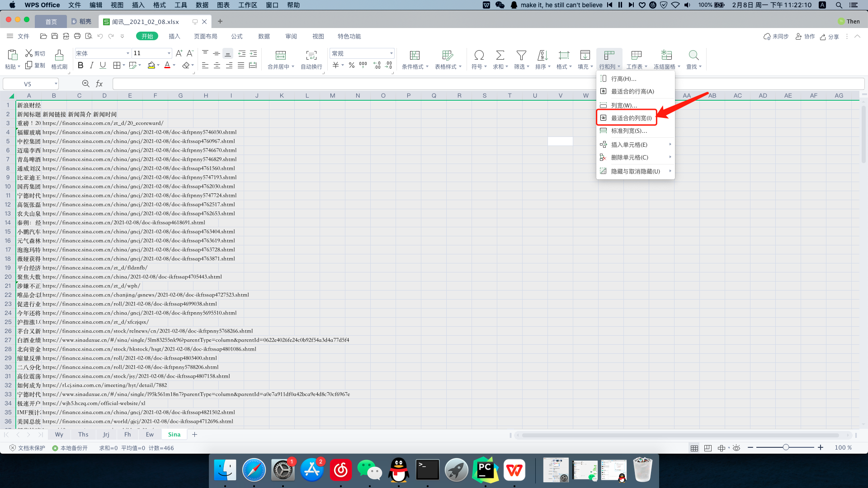Click the Fill (填充) icon

[585, 55]
